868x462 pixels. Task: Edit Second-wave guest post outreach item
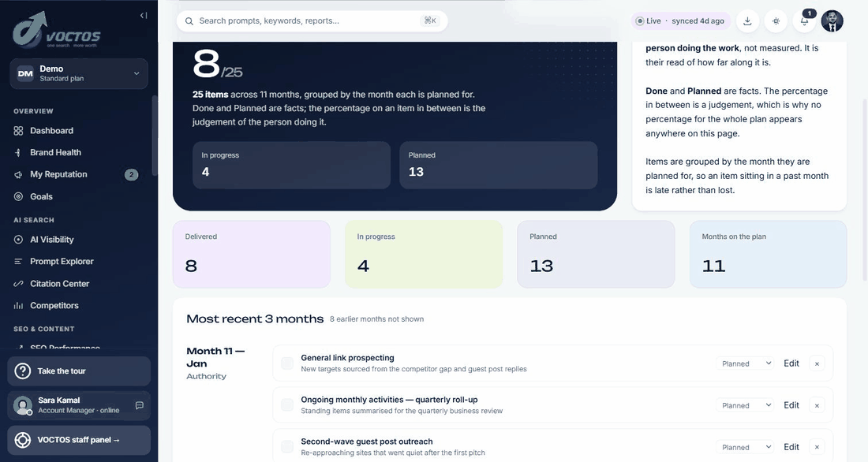791,447
